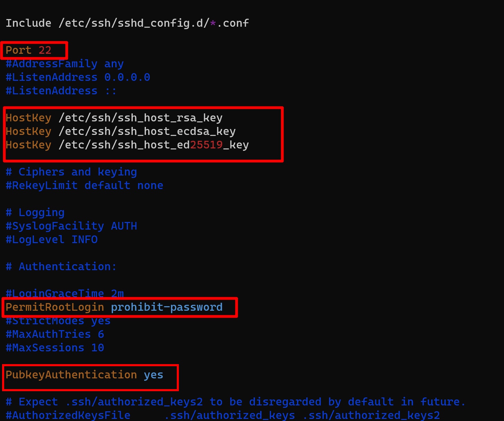
Task: Click the #MaxSessions 10 line
Action: (x=55, y=348)
